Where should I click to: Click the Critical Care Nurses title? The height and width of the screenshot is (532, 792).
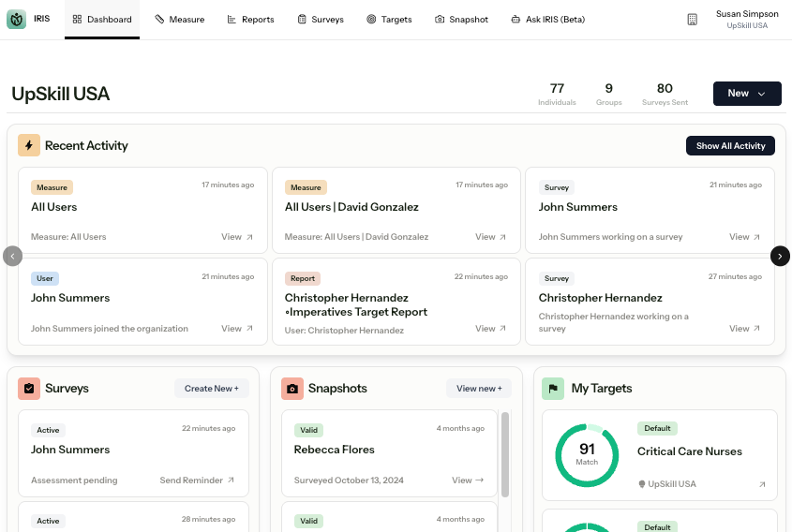point(690,451)
